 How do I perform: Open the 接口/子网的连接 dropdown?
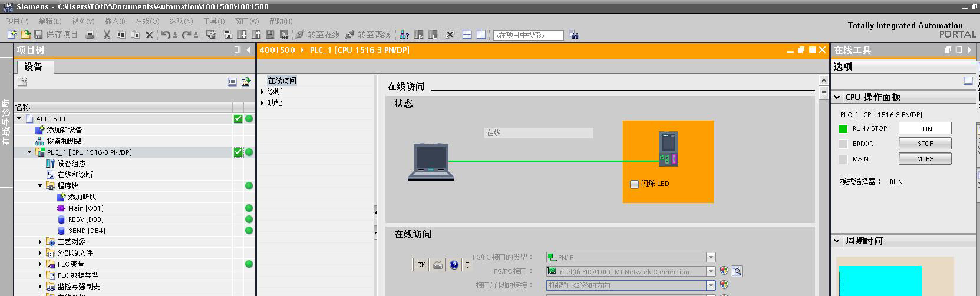(x=710, y=285)
